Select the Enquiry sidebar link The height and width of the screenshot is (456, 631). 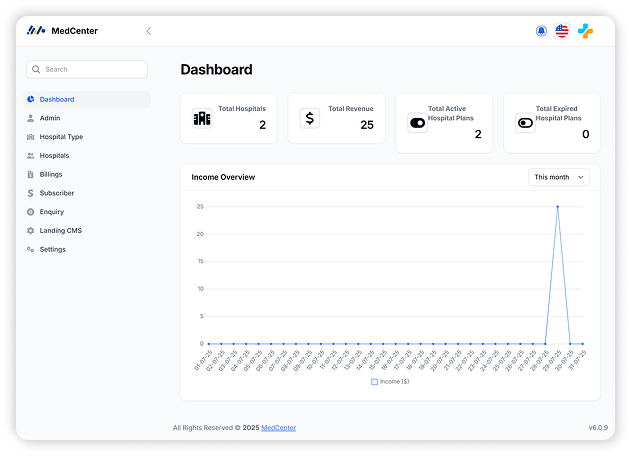52,212
